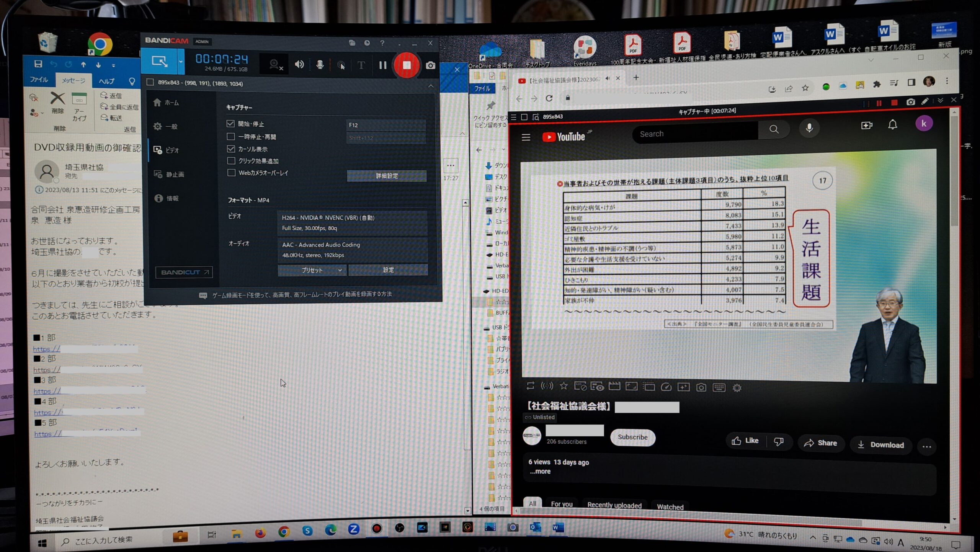Open Bandicam scheduled recording clock icon

click(367, 43)
